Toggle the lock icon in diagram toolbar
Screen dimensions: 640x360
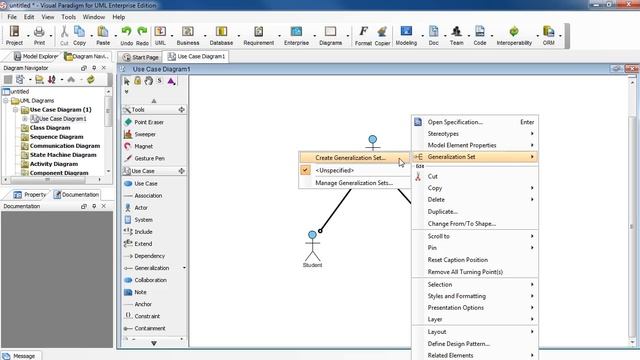[x=138, y=81]
